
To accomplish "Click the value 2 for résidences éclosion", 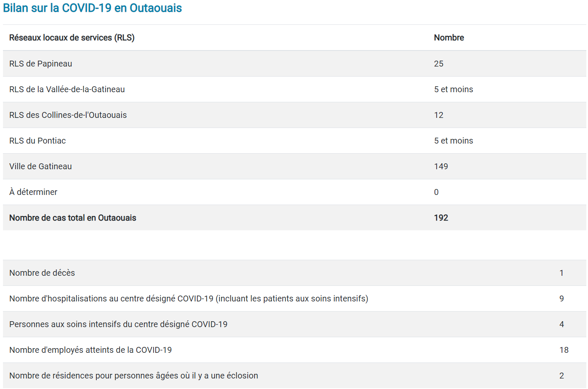I will tap(562, 376).
